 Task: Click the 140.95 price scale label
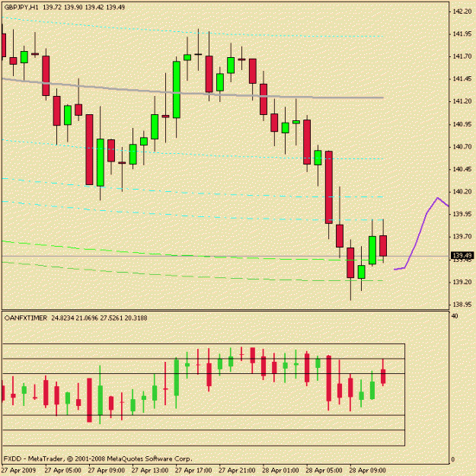pyautogui.click(x=462, y=124)
